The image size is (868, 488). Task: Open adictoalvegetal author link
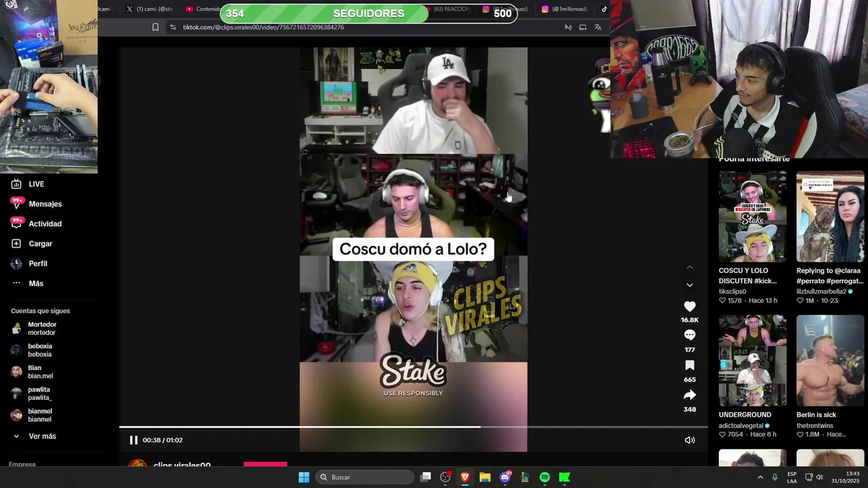[741, 426]
